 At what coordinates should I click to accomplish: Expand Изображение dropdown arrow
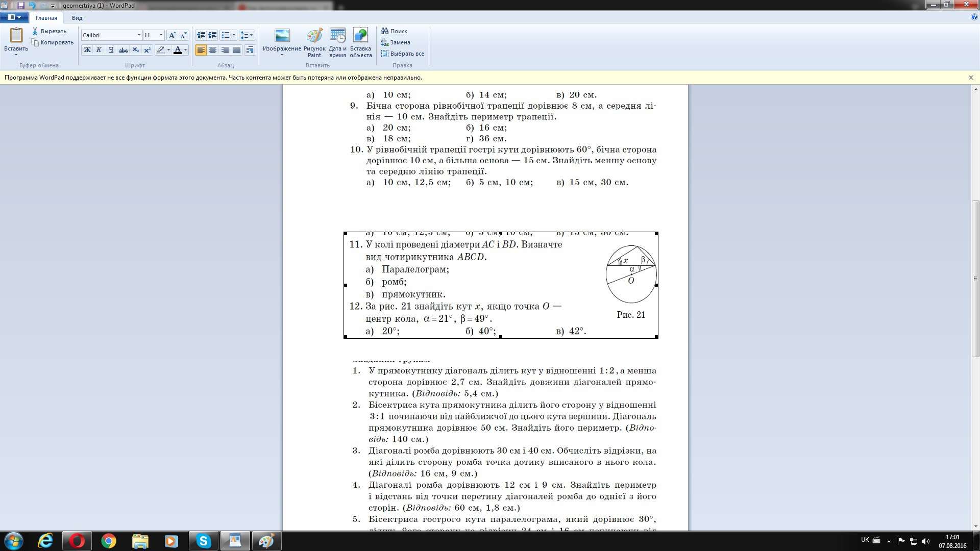282,55
